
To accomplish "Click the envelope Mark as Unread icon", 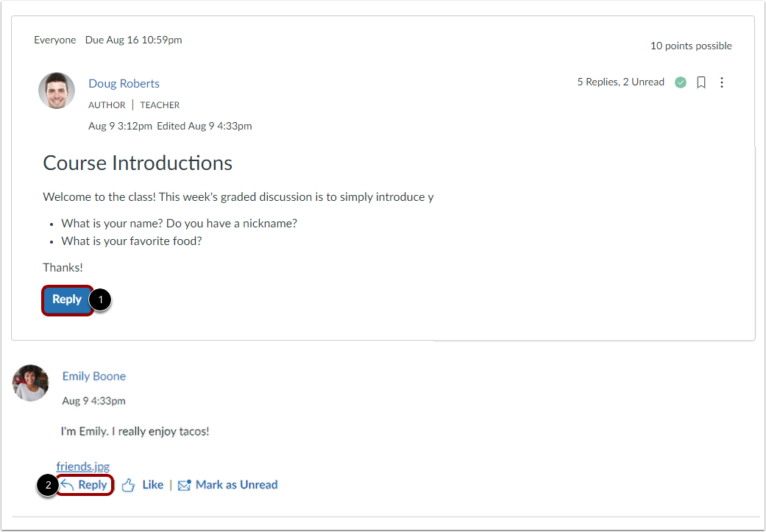I will 185,486.
